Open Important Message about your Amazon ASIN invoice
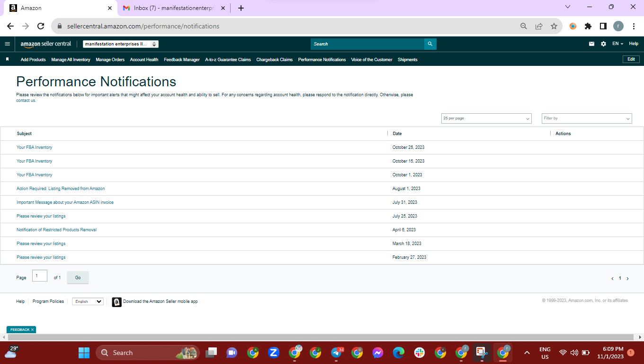This screenshot has width=644, height=364. (65, 202)
